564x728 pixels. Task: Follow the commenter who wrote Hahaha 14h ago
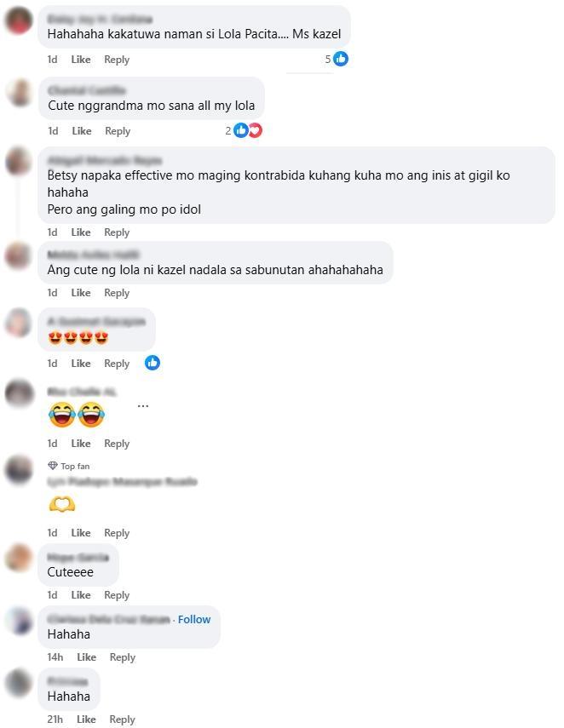(194, 619)
